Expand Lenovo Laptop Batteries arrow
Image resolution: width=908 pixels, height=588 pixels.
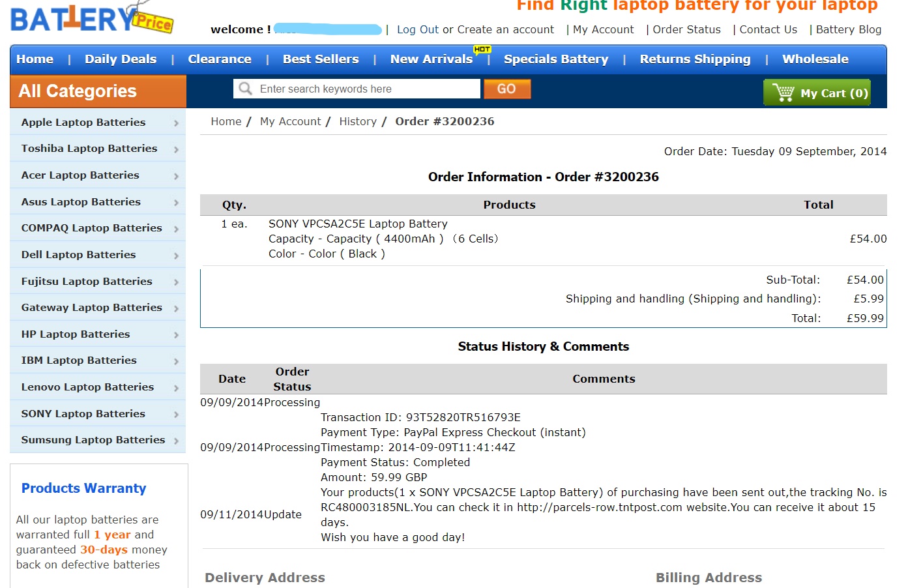(x=176, y=388)
